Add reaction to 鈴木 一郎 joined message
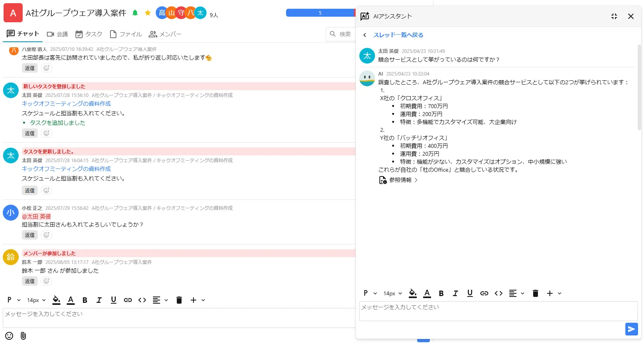The image size is (644, 343). tap(46, 281)
